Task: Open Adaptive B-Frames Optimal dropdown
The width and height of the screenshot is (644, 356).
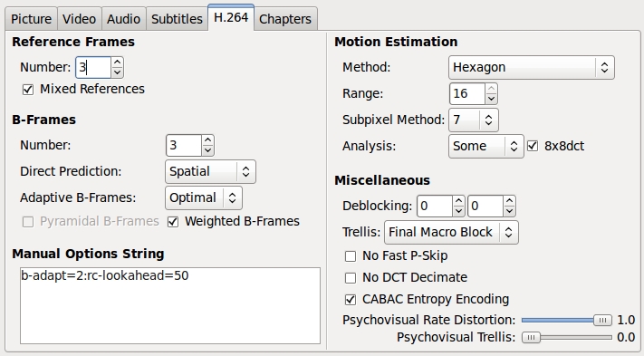Action: [x=203, y=197]
